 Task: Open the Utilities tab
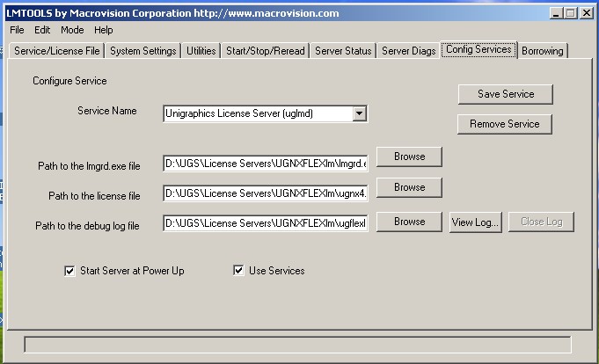pos(201,51)
